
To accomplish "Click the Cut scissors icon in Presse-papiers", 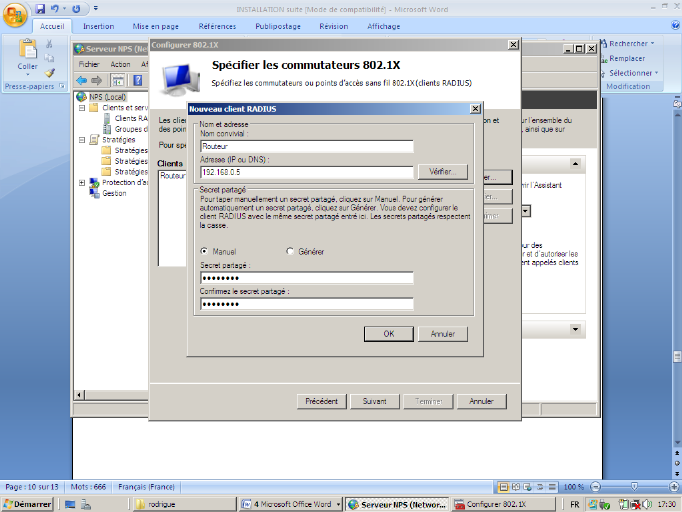I will click(49, 44).
